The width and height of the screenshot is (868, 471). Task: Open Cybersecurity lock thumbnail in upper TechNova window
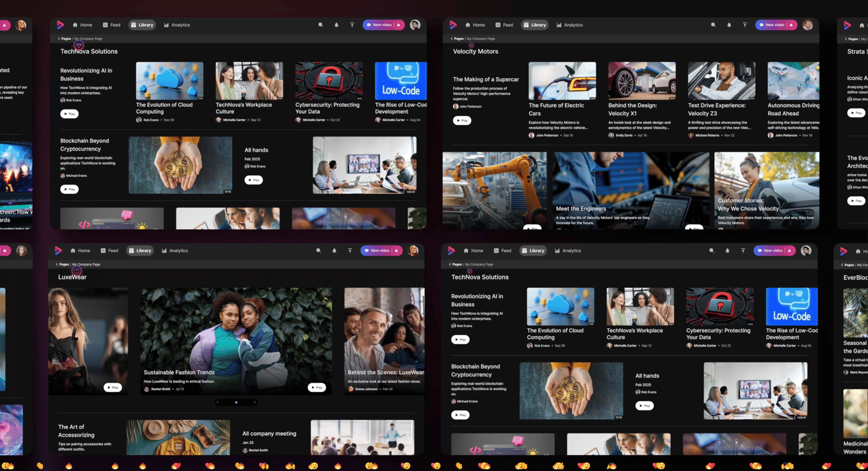[329, 81]
